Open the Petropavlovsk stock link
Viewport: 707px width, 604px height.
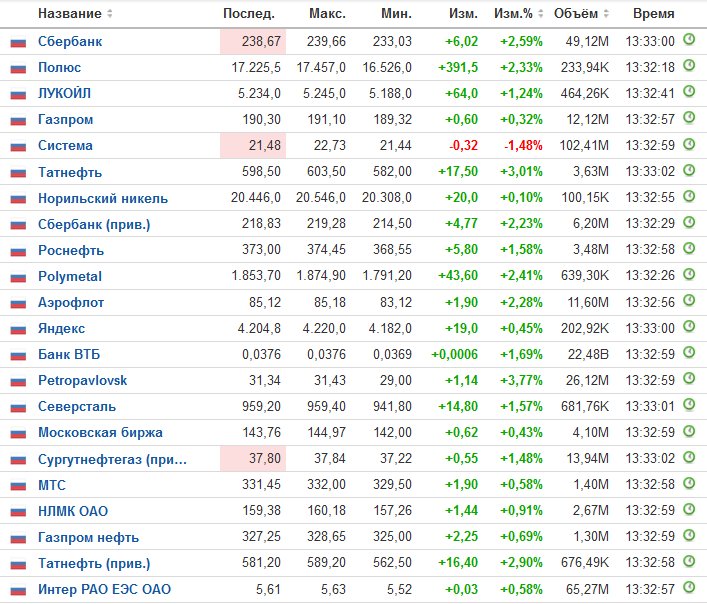pos(83,380)
